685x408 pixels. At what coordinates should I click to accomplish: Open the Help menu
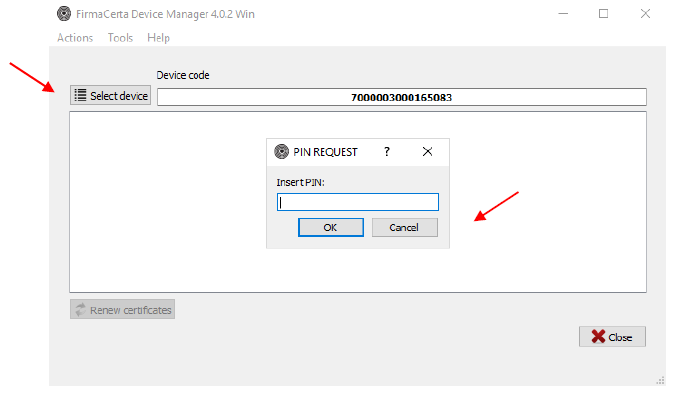[158, 38]
